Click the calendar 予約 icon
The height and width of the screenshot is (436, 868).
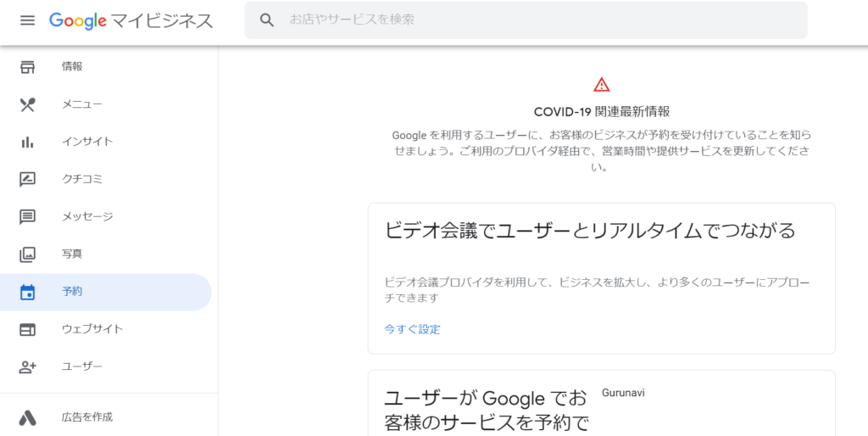[27, 292]
